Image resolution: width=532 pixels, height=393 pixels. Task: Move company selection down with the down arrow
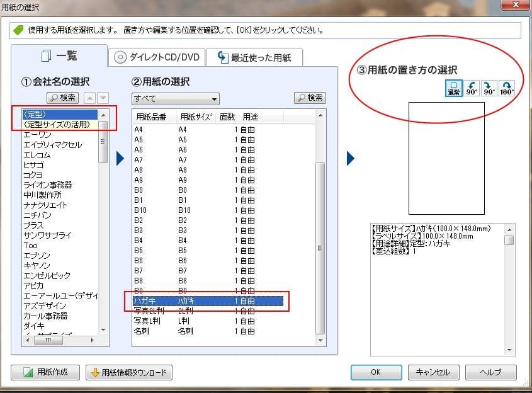tap(102, 98)
